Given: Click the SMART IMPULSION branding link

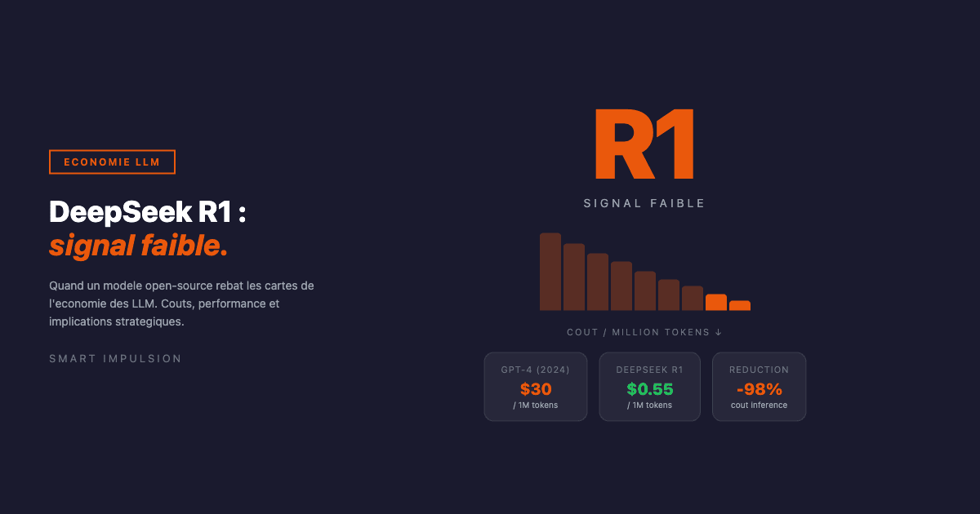Looking at the screenshot, I should pos(115,358).
